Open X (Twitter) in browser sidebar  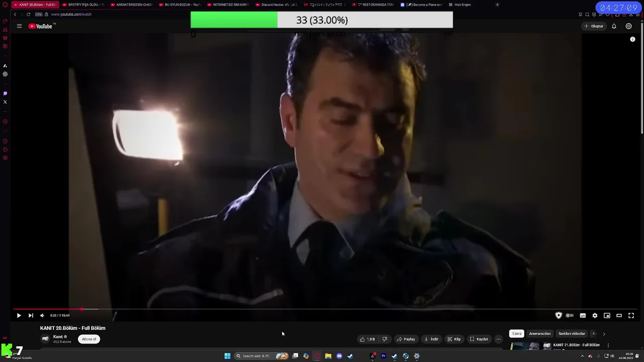coord(5,102)
